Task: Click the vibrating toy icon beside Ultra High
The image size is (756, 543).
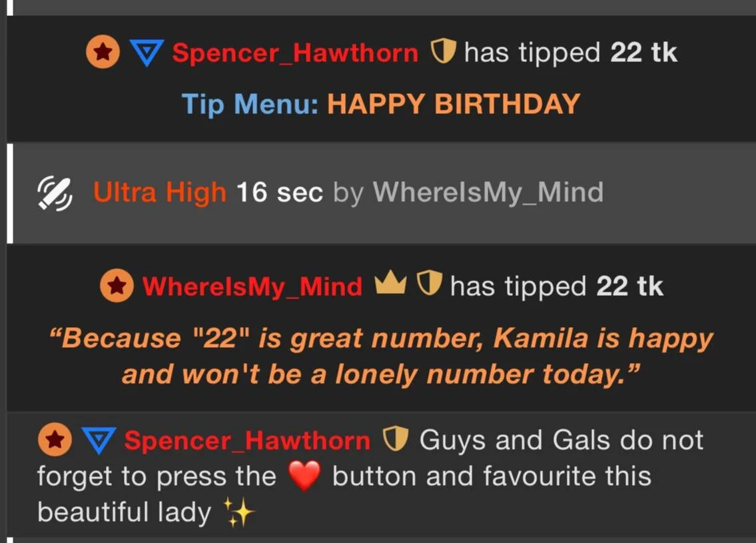Action: 55,193
